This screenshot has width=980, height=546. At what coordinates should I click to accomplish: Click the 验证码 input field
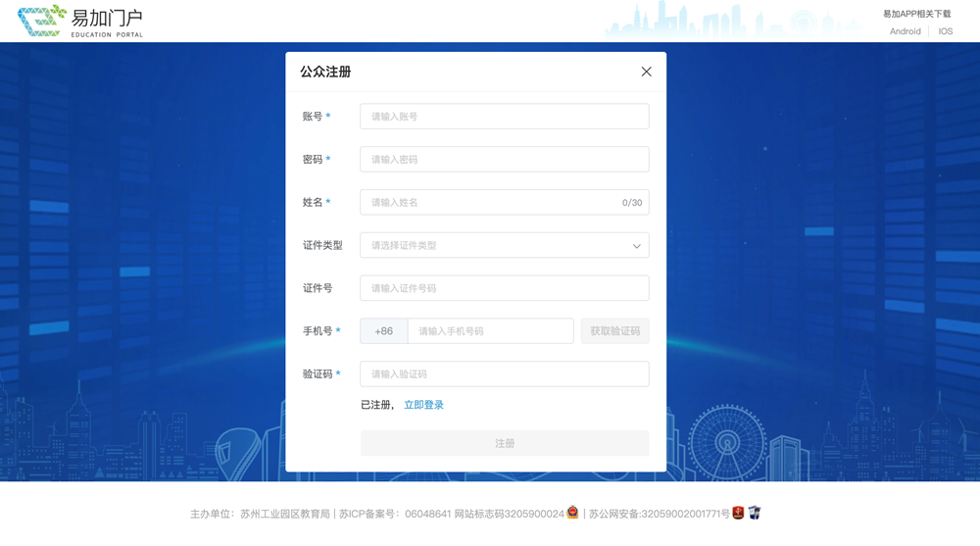[x=504, y=374]
